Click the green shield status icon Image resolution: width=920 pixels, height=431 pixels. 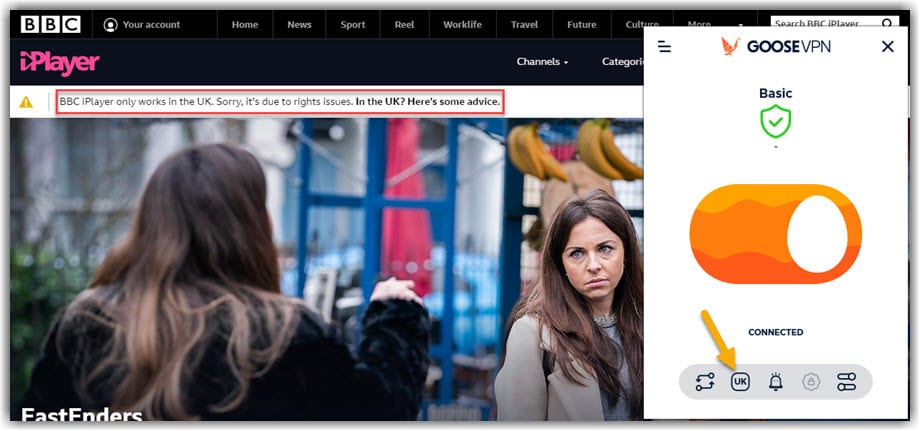point(776,121)
